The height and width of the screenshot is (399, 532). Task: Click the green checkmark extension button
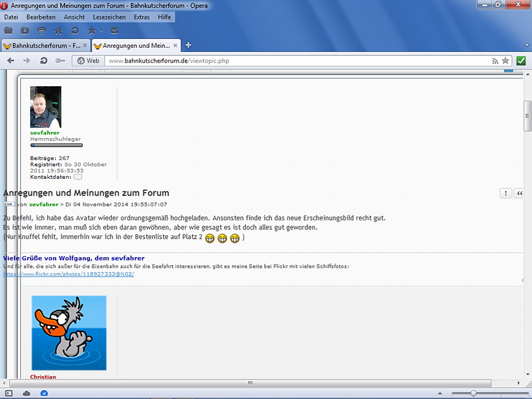(521, 60)
